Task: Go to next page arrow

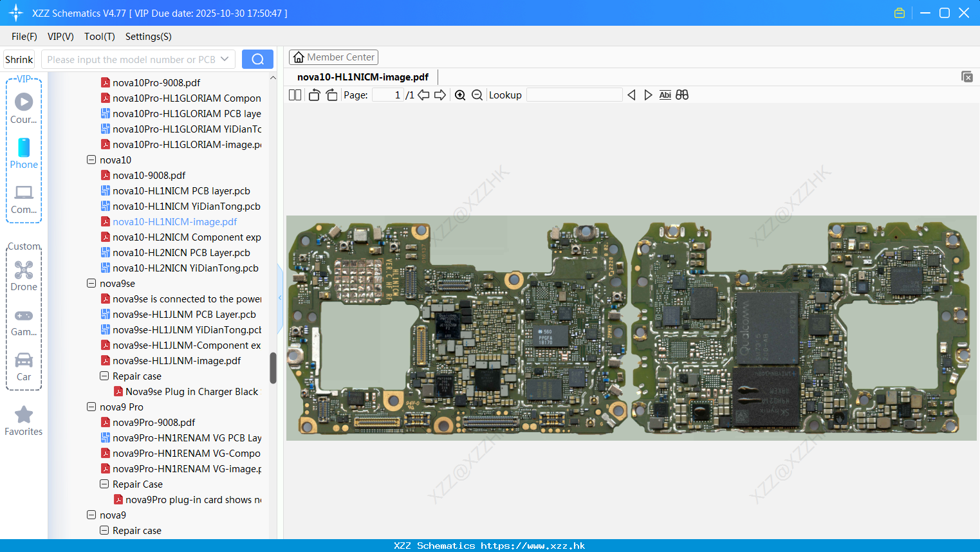Action: (x=440, y=95)
